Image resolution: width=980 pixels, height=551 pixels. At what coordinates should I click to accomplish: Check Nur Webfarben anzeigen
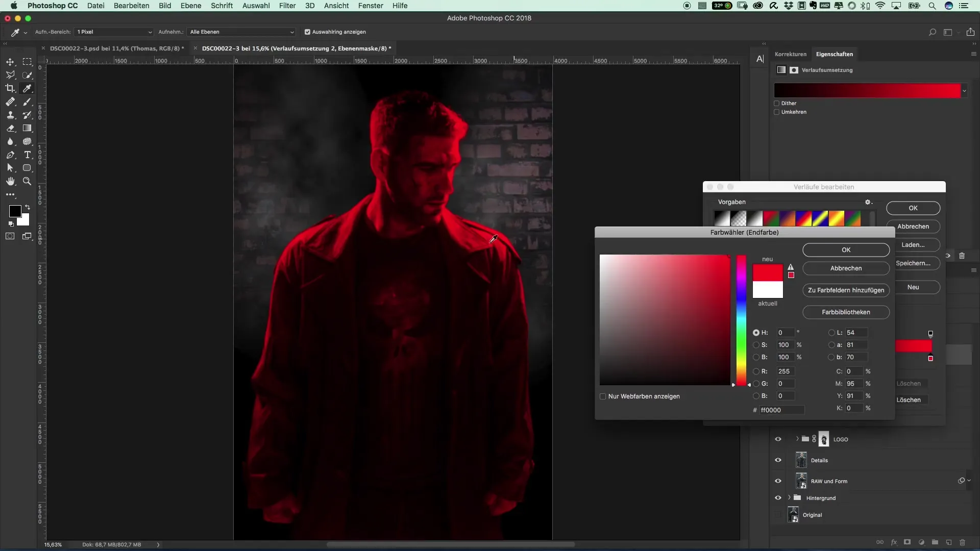[x=603, y=396]
